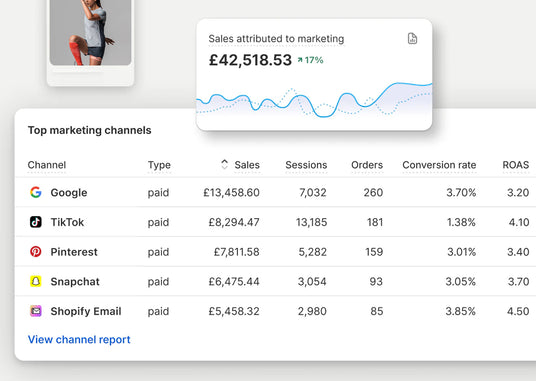
Task: Click the Pinterest logo icon
Action: pos(36,252)
